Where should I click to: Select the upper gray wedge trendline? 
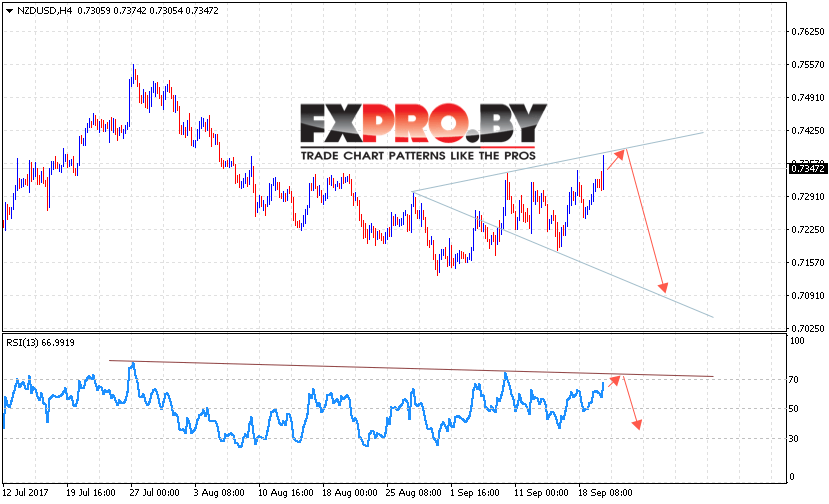(558, 162)
